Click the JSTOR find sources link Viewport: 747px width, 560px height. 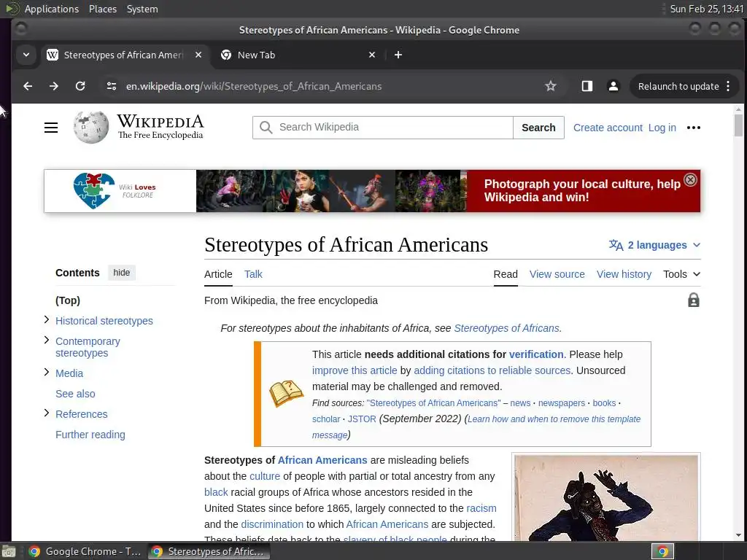362,419
